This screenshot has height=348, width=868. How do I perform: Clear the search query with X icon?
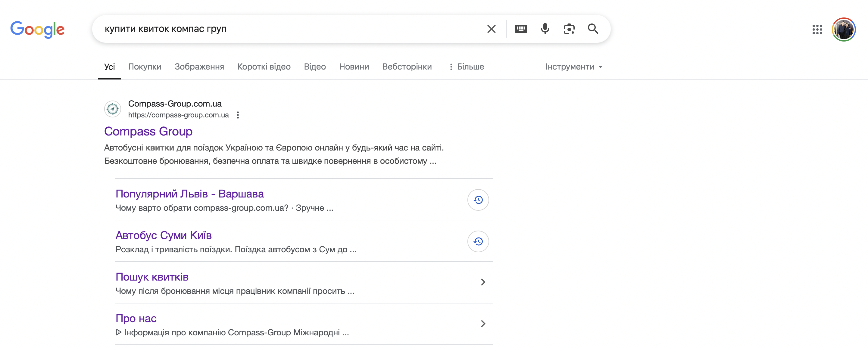491,29
